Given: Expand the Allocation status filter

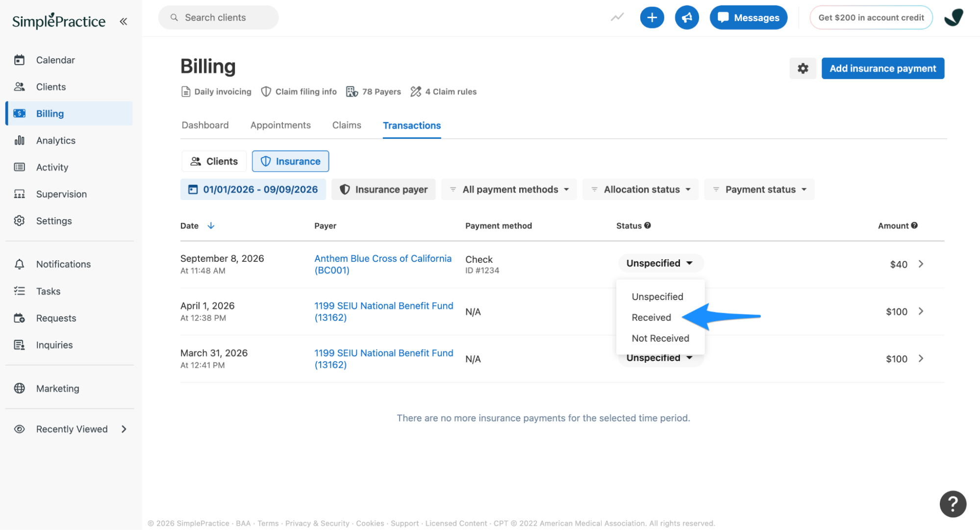Looking at the screenshot, I should (640, 189).
